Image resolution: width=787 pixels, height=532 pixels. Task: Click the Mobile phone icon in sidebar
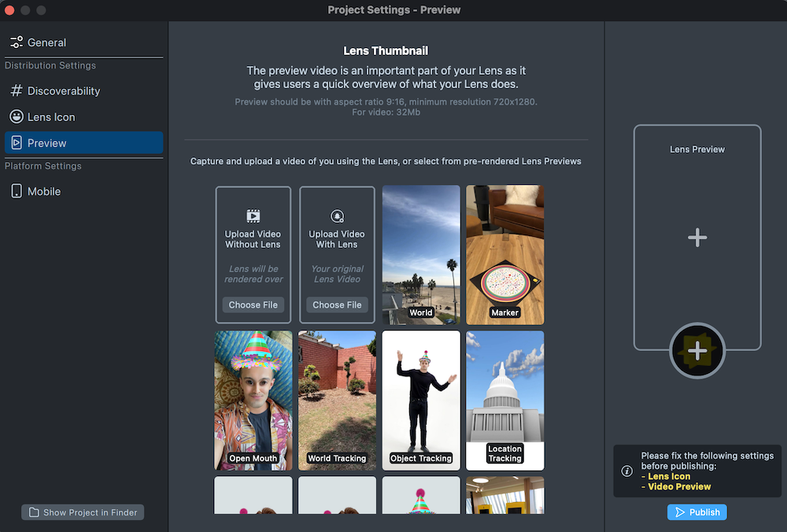(17, 191)
